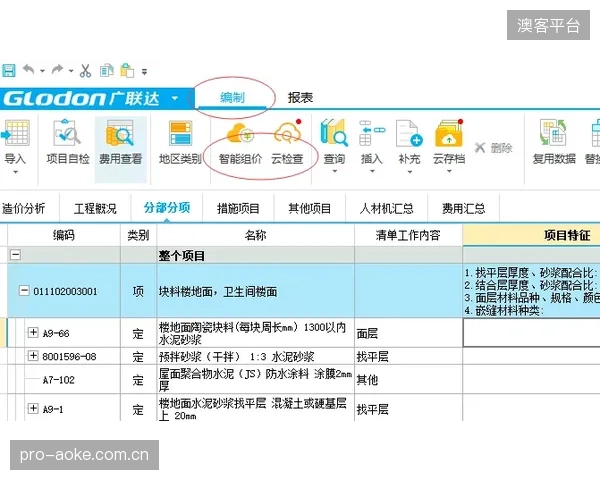The width and height of the screenshot is (600, 480).
Task: Click the Save floppy disk icon
Action: tap(8, 70)
